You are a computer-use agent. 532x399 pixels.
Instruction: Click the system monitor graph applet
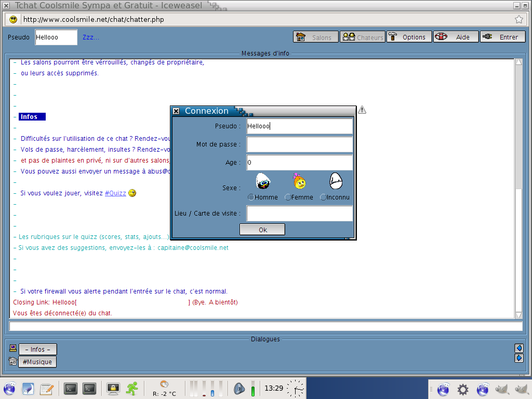207,388
